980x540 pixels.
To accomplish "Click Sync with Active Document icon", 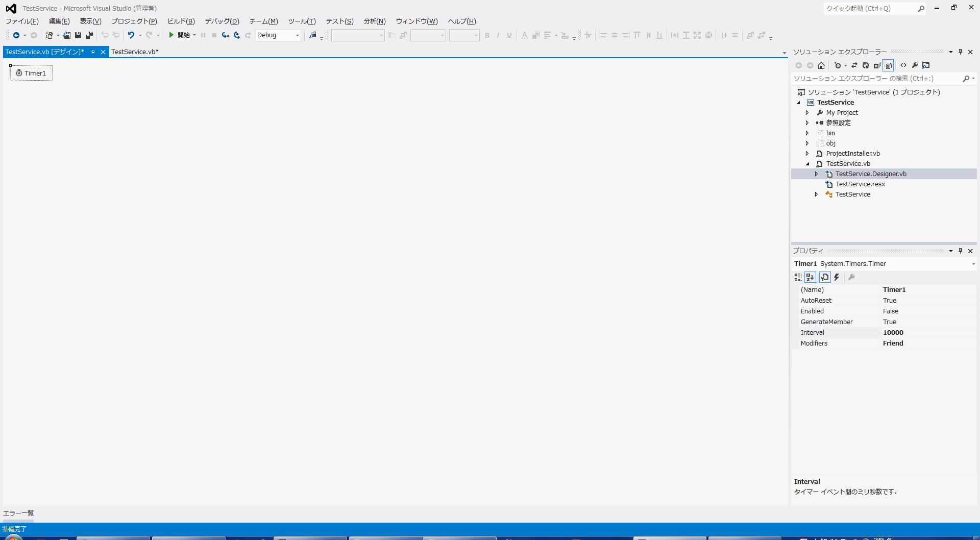I will coord(854,65).
